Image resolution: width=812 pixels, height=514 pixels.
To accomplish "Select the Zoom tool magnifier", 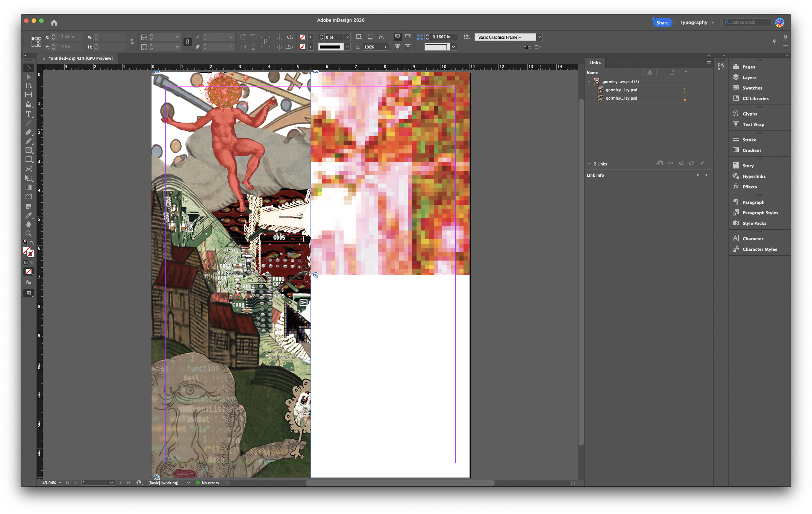I will tap(29, 233).
